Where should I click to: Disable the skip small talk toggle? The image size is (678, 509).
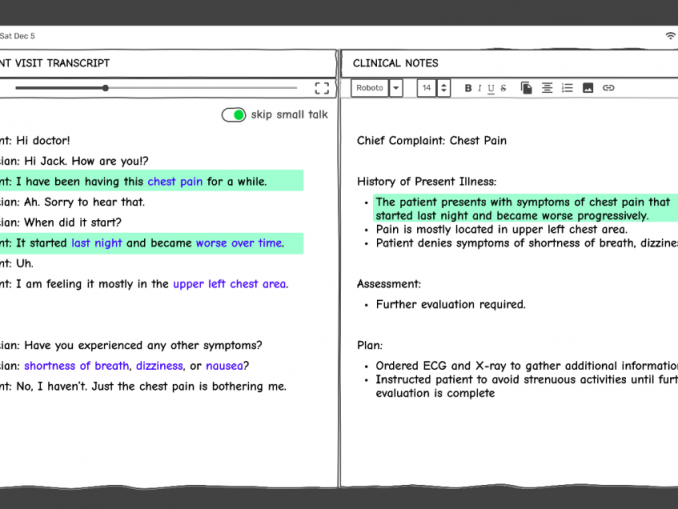(234, 115)
